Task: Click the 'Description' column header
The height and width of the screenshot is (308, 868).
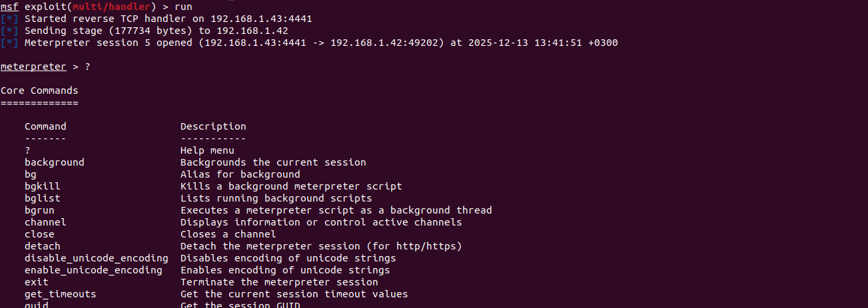Action: click(x=213, y=126)
